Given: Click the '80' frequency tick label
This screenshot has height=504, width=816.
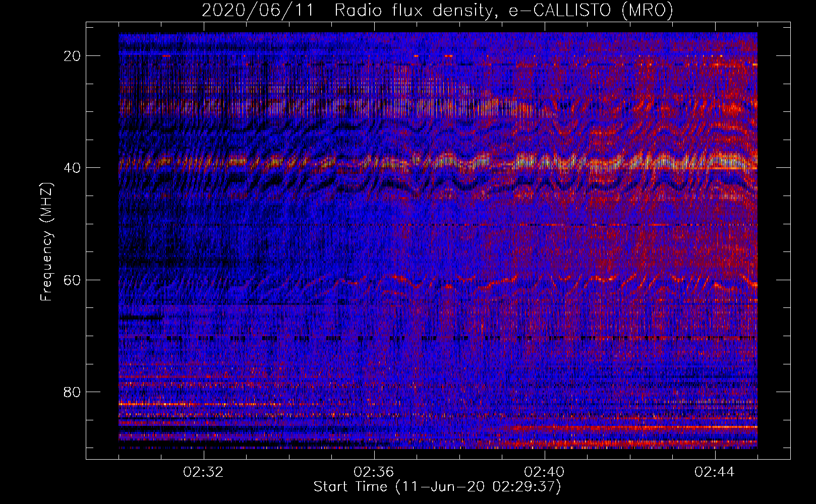Looking at the screenshot, I should coord(73,392).
